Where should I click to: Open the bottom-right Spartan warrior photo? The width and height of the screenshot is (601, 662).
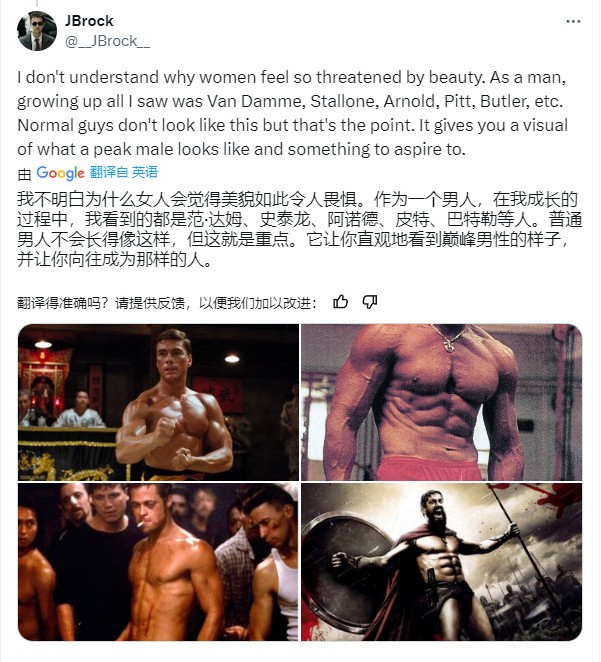441,562
